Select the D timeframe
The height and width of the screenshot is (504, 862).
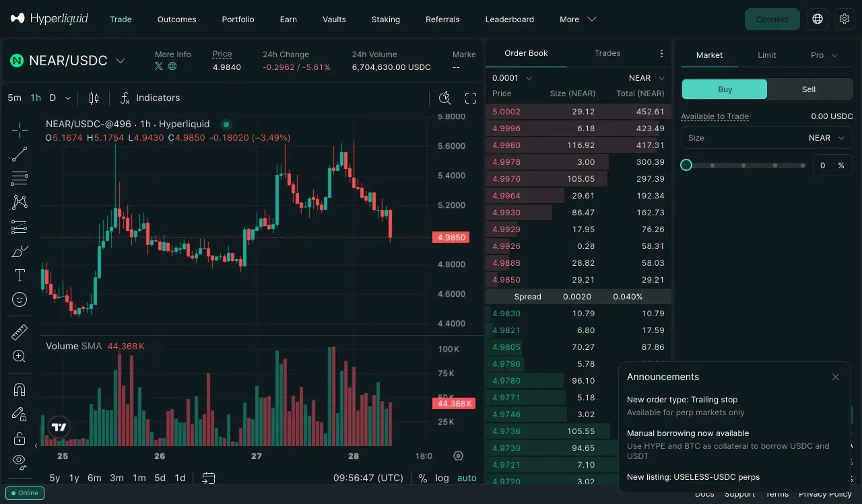[x=53, y=98]
